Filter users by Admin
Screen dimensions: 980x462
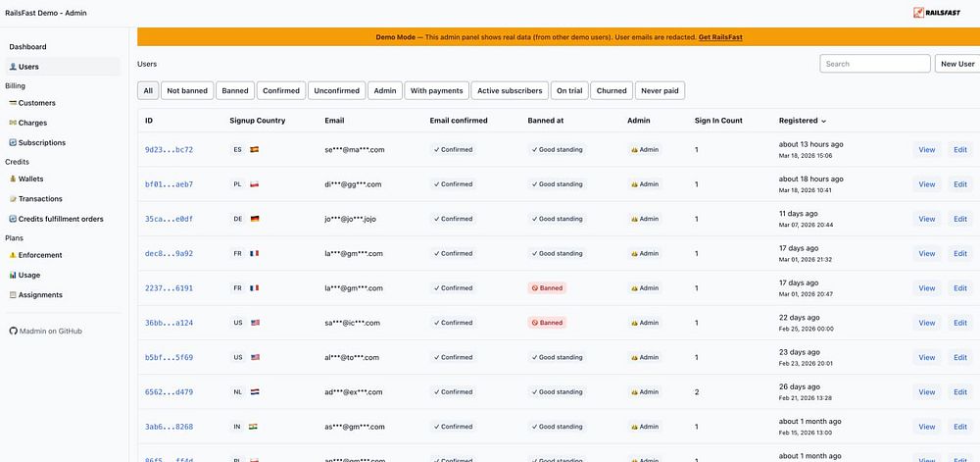[385, 90]
